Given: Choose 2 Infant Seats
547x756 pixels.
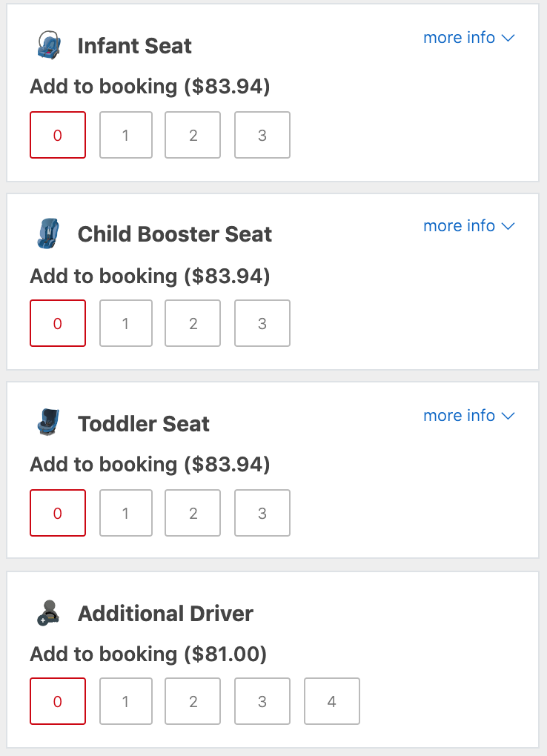Looking at the screenshot, I should 193,135.
